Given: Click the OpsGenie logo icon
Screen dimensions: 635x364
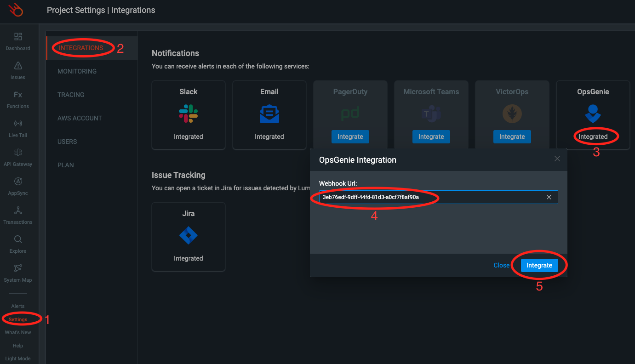Looking at the screenshot, I should click(x=593, y=114).
